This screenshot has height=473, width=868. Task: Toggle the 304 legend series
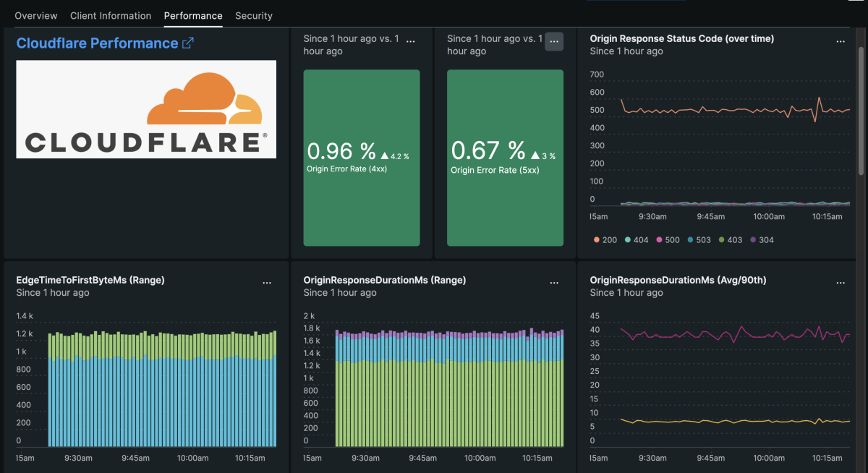761,240
